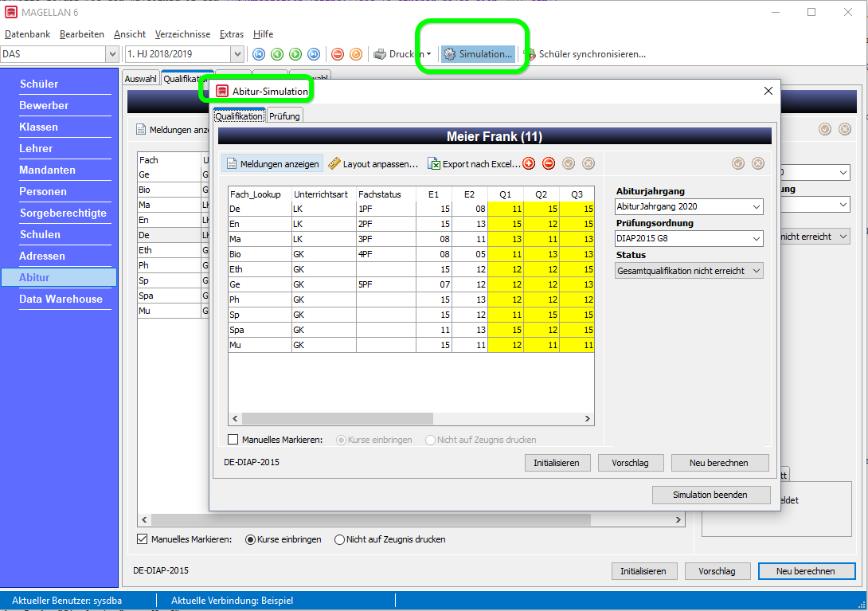
Task: Click the Drucken printer icon
Action: (380, 53)
